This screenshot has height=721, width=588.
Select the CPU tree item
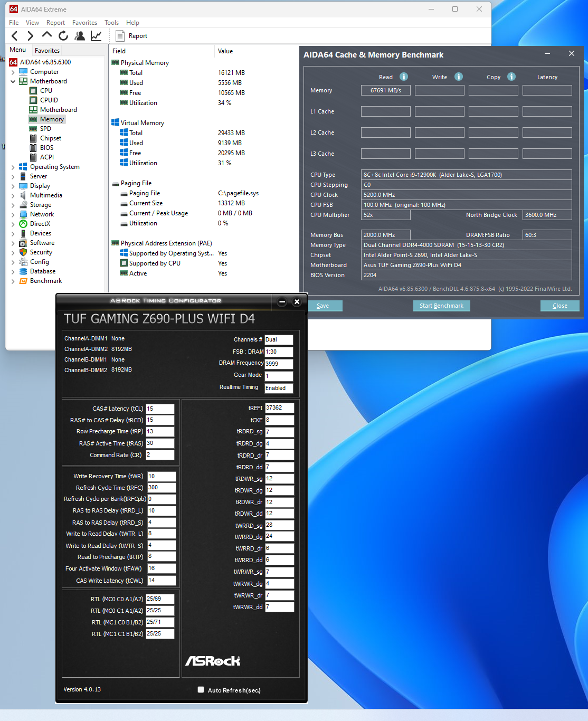tap(46, 91)
